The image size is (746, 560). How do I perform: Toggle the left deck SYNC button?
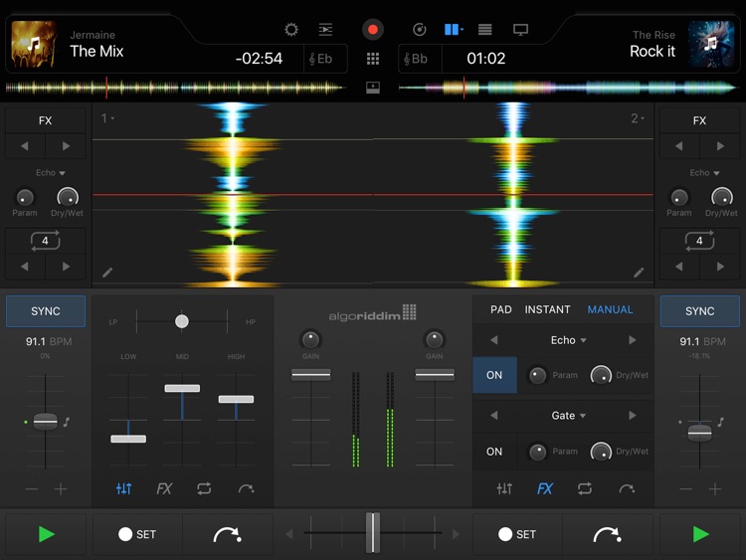tap(46, 311)
